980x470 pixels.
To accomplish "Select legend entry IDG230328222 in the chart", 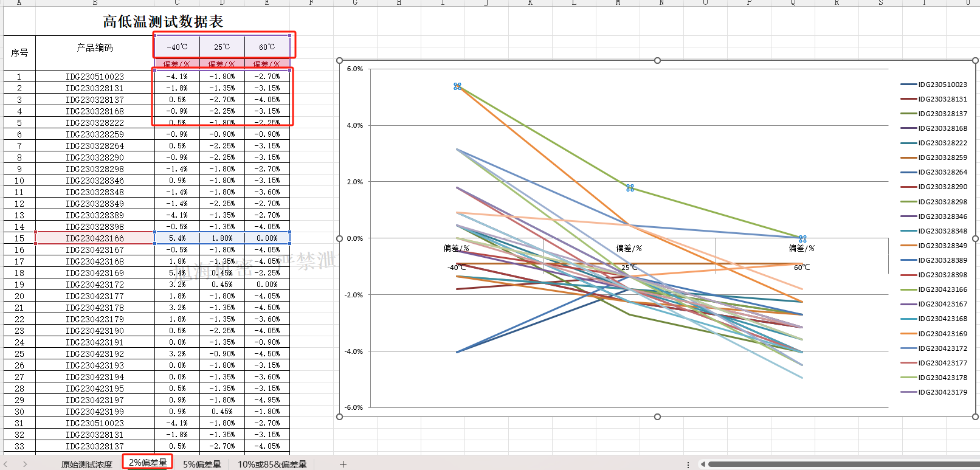I will 934,143.
